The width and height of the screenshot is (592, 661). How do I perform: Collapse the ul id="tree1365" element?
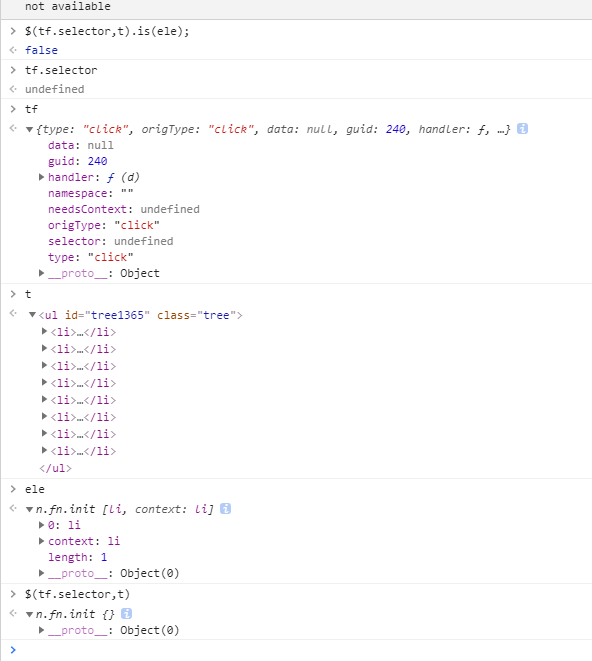[32, 315]
